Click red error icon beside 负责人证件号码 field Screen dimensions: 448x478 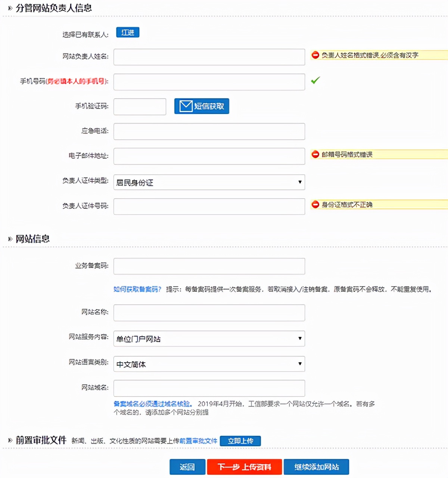coord(315,205)
